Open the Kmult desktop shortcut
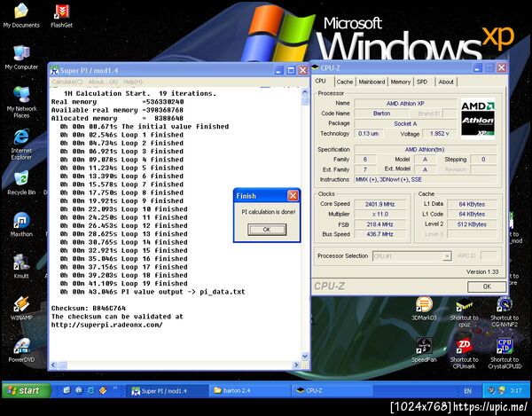Viewport: 532px width, 416px height. click(x=21, y=266)
